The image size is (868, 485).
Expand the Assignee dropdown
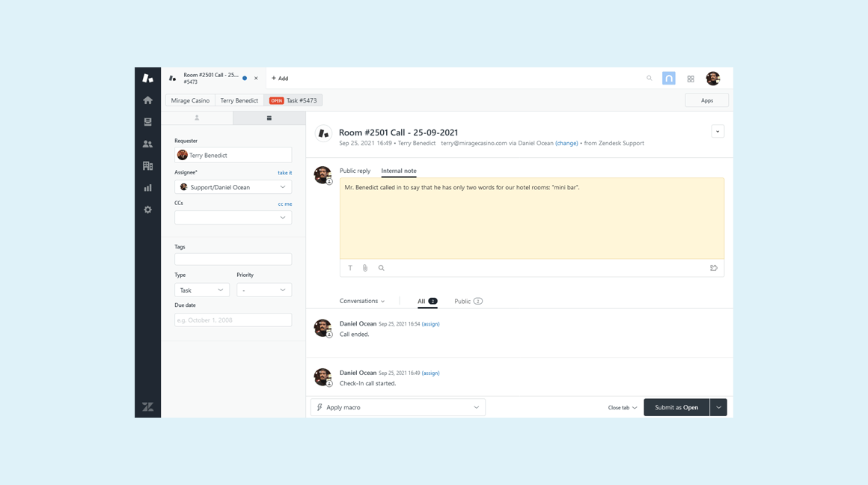click(x=233, y=187)
